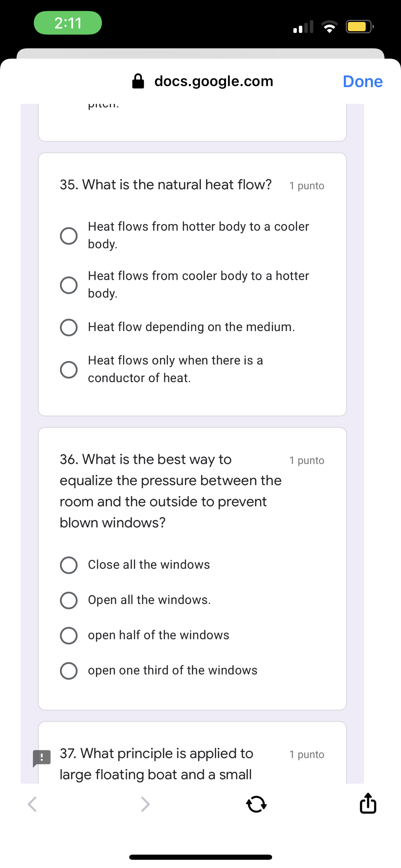This screenshot has height=868, width=401.
Task: Tap the docs.google.com address text
Action: pos(214,81)
